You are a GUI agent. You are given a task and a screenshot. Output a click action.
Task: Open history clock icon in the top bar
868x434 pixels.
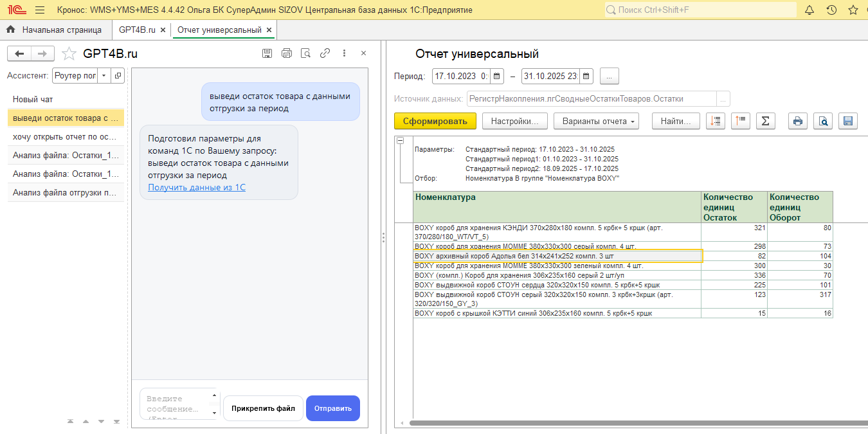pyautogui.click(x=831, y=10)
